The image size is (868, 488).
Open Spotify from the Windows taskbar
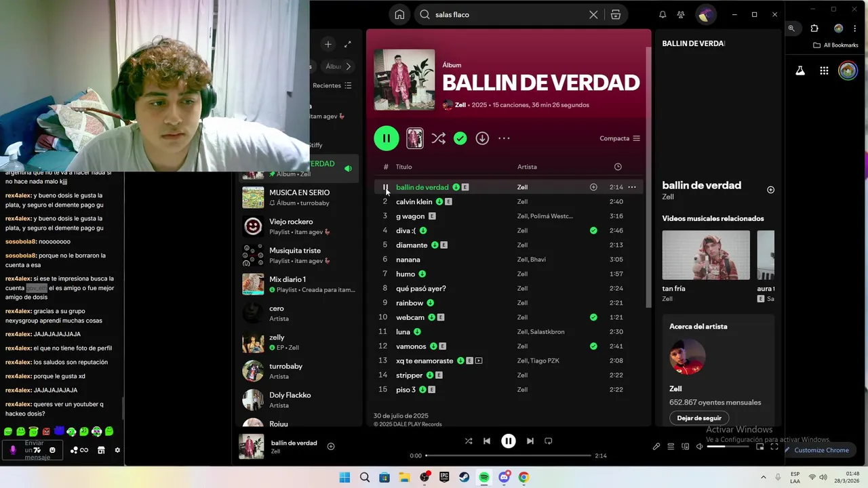click(x=484, y=477)
